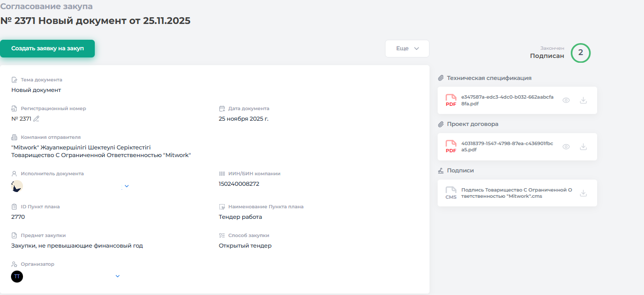
Task: Click the Подписан status label
Action: click(547, 56)
